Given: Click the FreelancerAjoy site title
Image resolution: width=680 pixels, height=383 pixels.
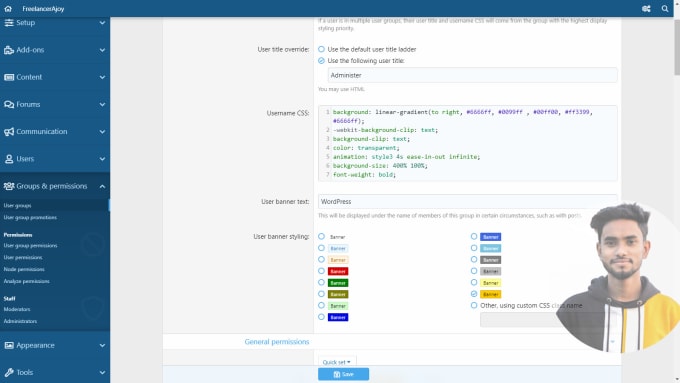Looking at the screenshot, I should tap(43, 9).
